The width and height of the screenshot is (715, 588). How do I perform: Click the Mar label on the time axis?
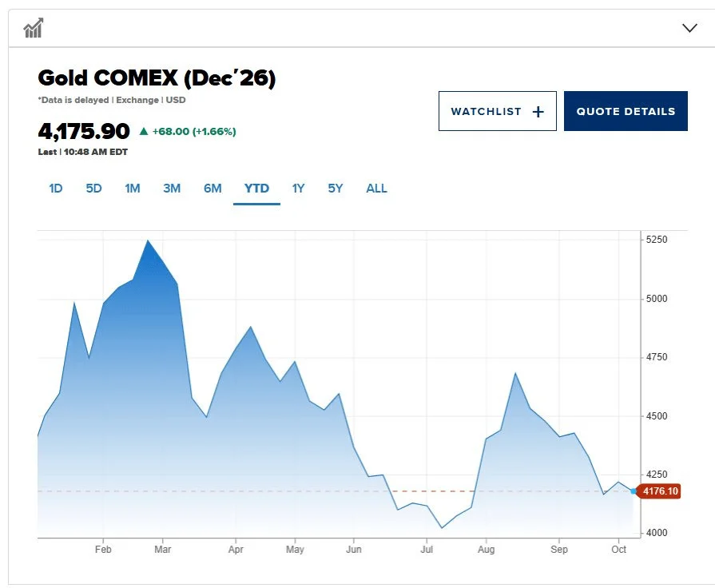163,549
